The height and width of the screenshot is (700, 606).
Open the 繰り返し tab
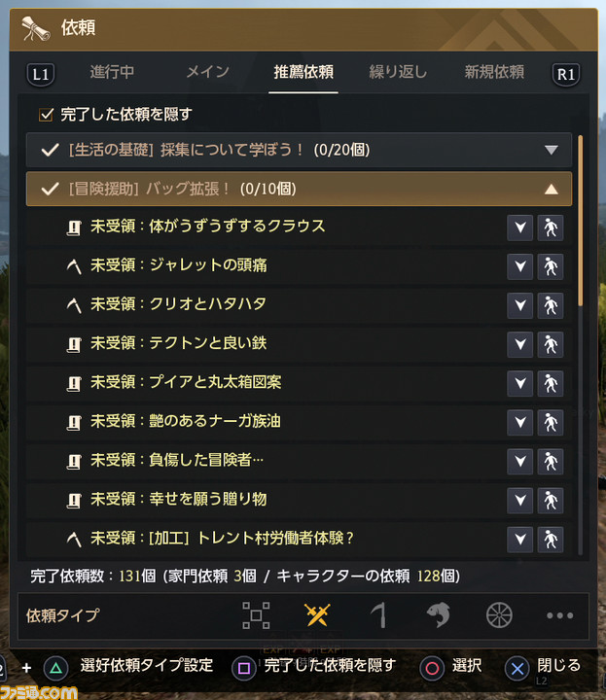click(398, 72)
